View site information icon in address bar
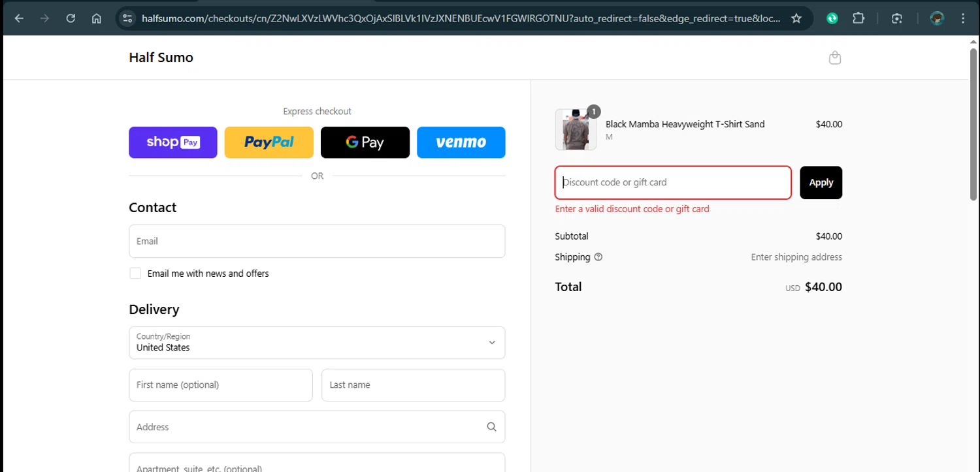The width and height of the screenshot is (980, 472). (x=128, y=18)
